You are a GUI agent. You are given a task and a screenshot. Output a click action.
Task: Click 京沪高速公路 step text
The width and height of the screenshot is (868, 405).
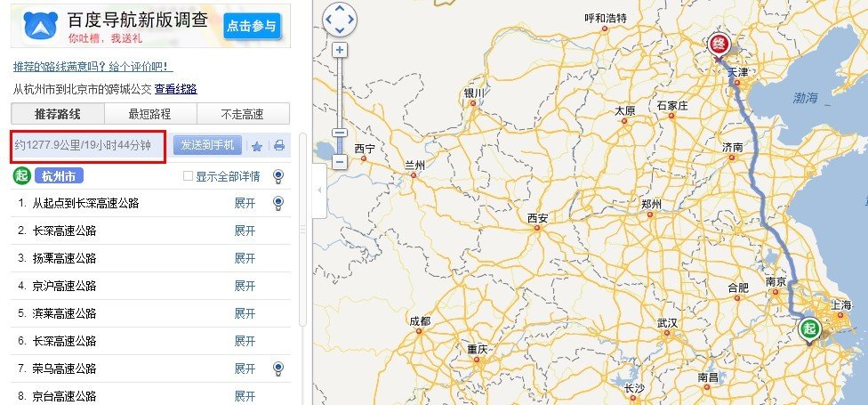[65, 286]
